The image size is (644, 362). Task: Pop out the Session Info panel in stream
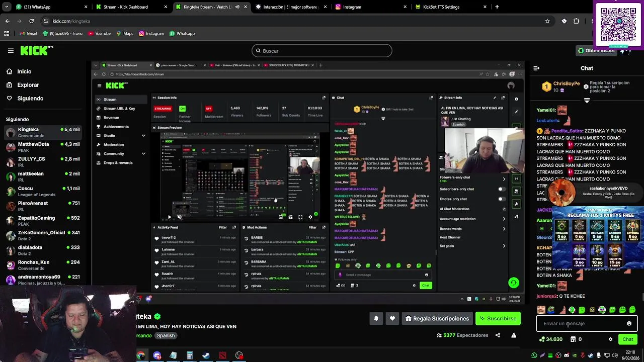pyautogui.click(x=324, y=98)
